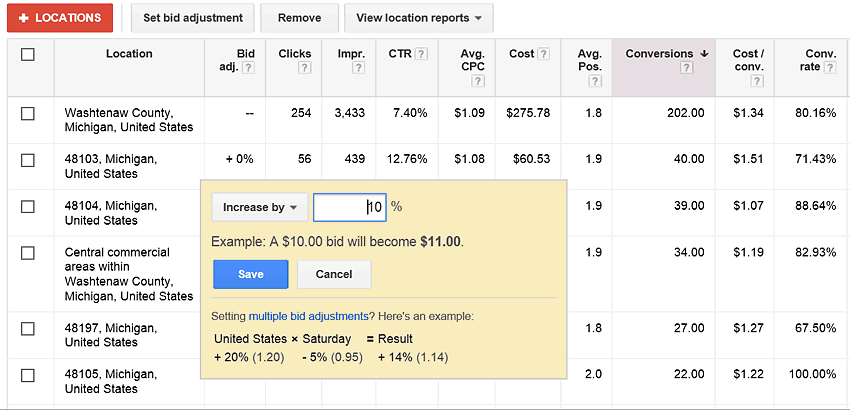Image resolution: width=850 pixels, height=410 pixels.
Task: Click the help icon under Conversions header
Action: click(686, 68)
